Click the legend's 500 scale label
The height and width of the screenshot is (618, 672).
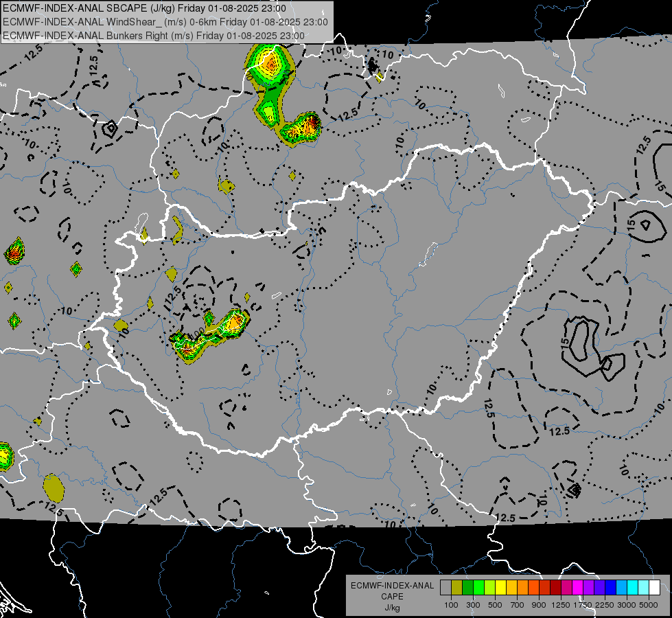pyautogui.click(x=495, y=605)
